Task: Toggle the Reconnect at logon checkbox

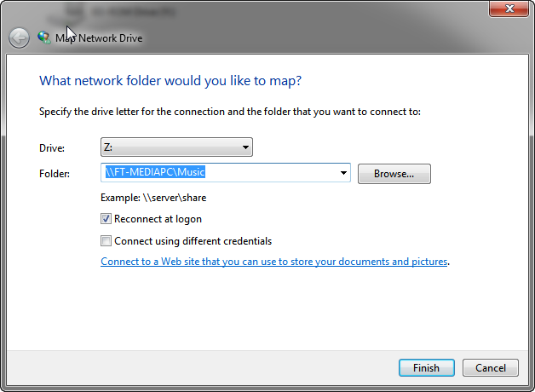Action: 106,219
